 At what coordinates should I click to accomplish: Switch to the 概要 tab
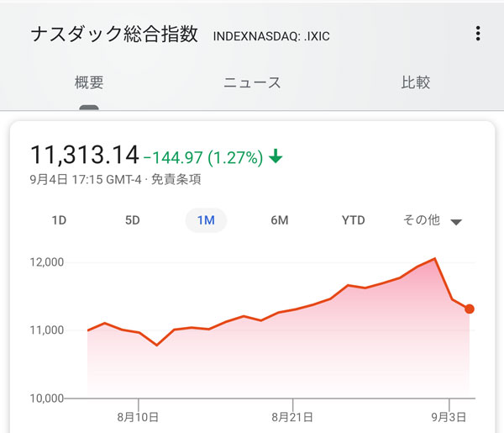[x=89, y=82]
